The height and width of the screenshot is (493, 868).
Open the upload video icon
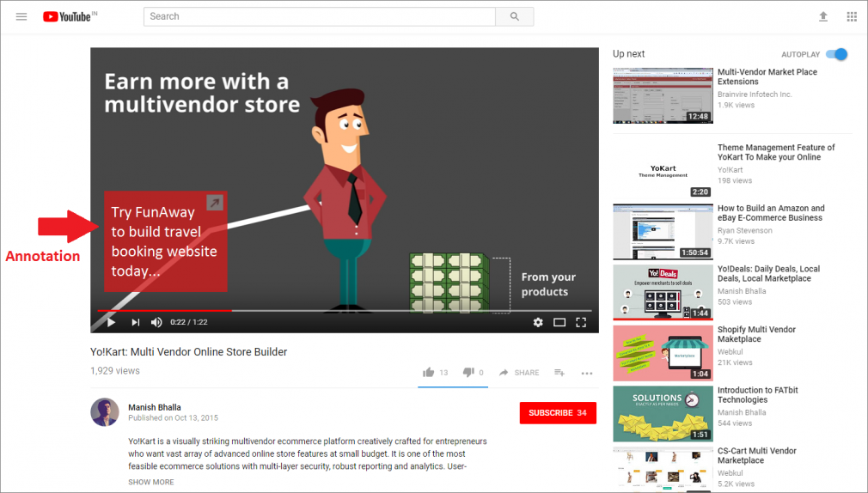coord(823,16)
